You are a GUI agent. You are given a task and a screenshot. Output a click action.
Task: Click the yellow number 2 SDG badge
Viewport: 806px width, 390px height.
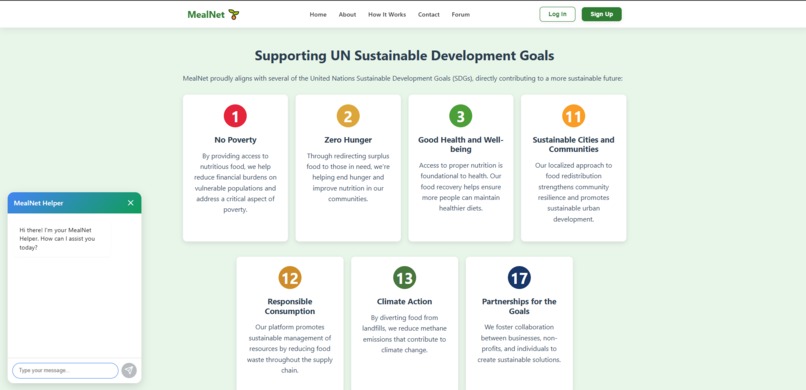pos(348,116)
